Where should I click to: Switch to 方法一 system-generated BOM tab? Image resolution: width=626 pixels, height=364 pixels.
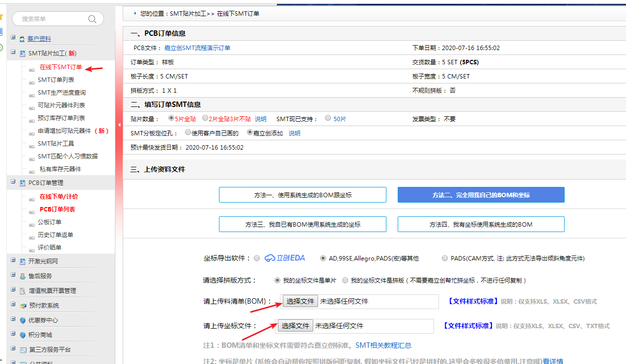tap(302, 195)
